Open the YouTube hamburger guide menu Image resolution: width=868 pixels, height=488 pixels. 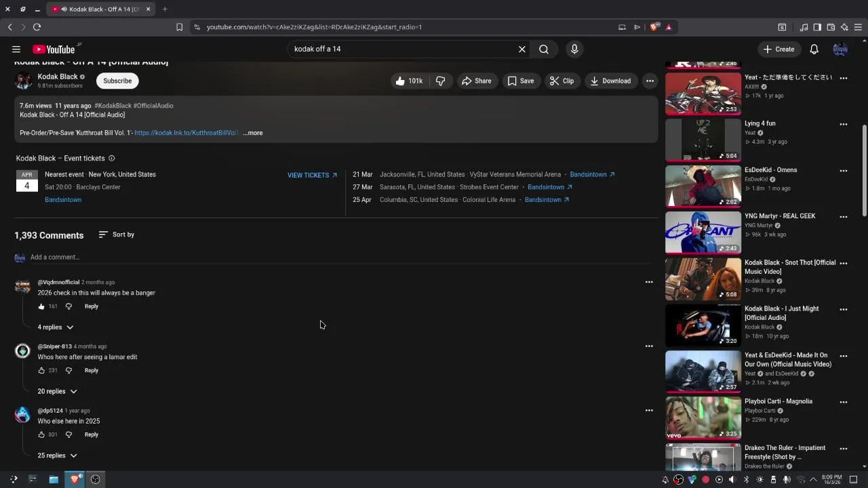[x=16, y=49]
